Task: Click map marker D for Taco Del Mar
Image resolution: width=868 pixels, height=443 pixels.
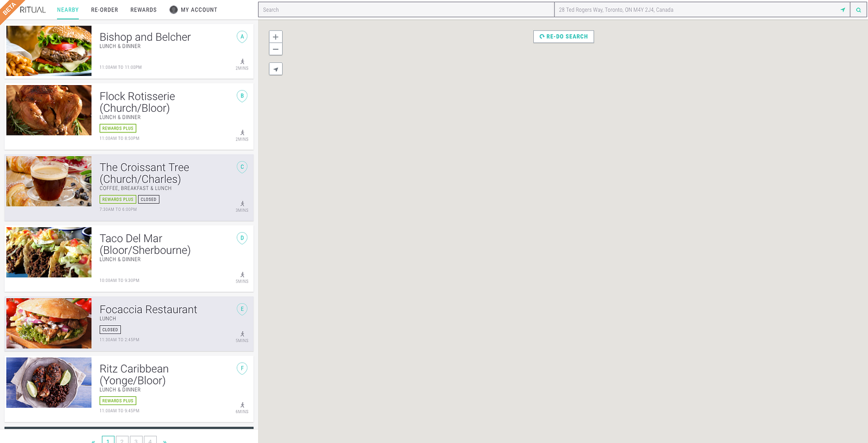Action: click(x=242, y=238)
